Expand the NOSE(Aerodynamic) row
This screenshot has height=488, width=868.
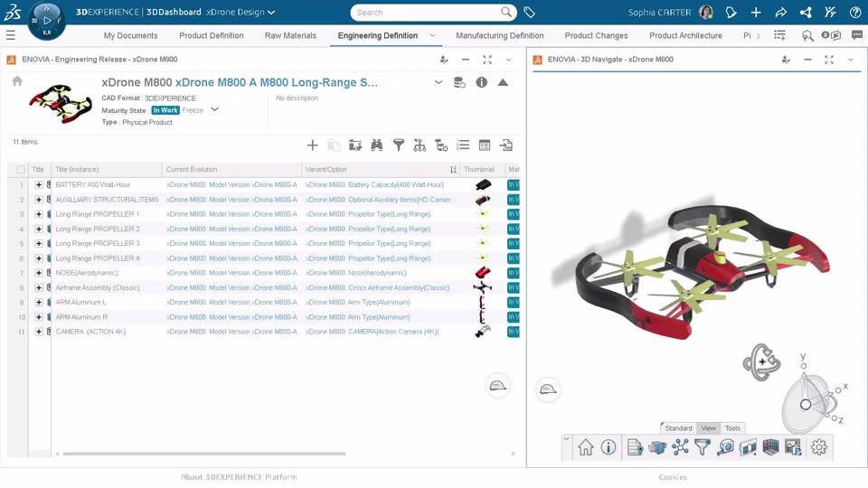(x=39, y=273)
